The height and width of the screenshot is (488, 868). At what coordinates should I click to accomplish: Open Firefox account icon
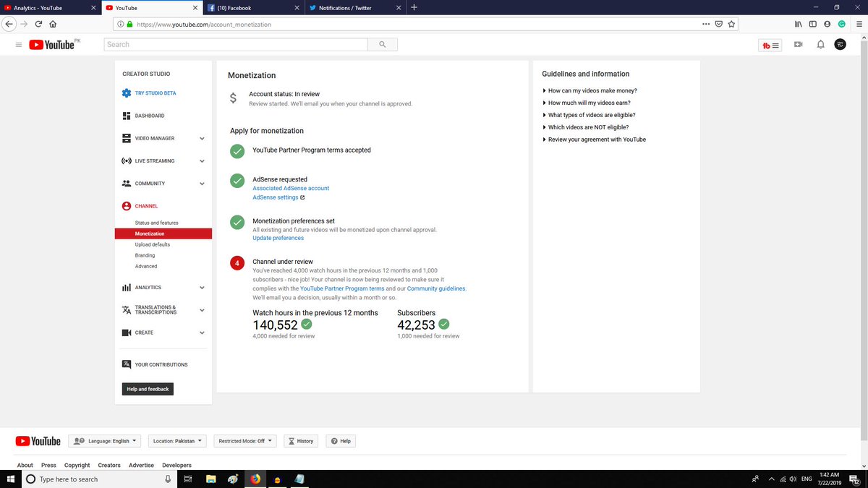(x=827, y=24)
